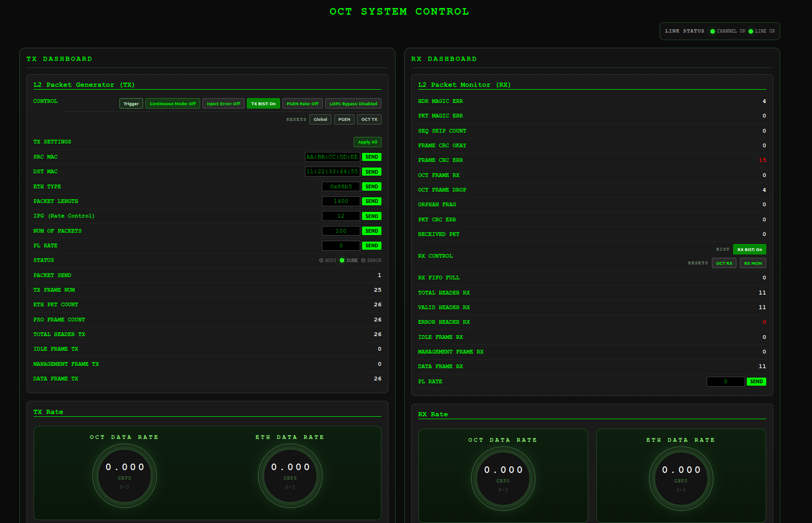Send the RX PL RATE value
Screen dimensions: 812x523
(x=756, y=381)
